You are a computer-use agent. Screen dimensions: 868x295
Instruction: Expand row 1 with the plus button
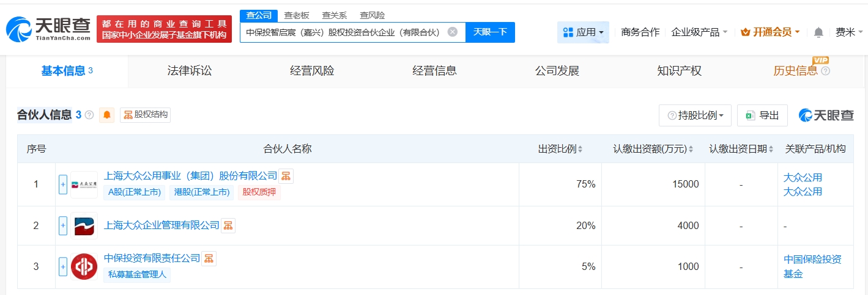[x=63, y=184]
